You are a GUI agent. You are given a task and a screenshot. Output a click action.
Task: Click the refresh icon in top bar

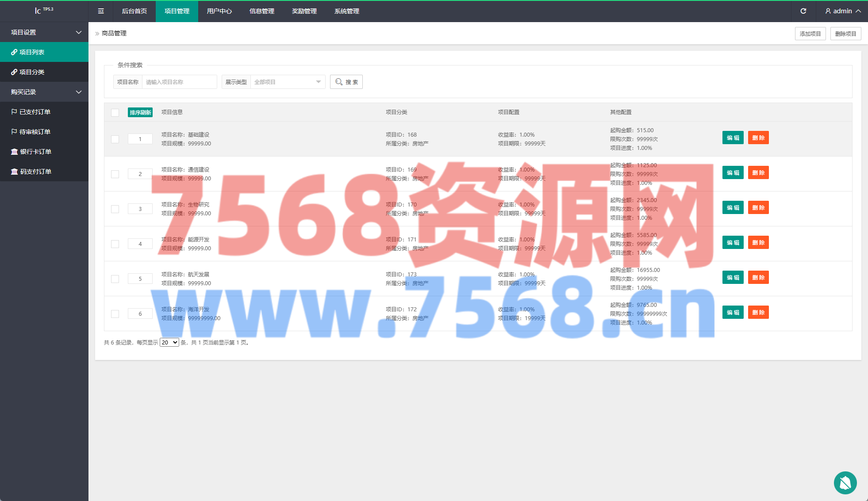(803, 11)
